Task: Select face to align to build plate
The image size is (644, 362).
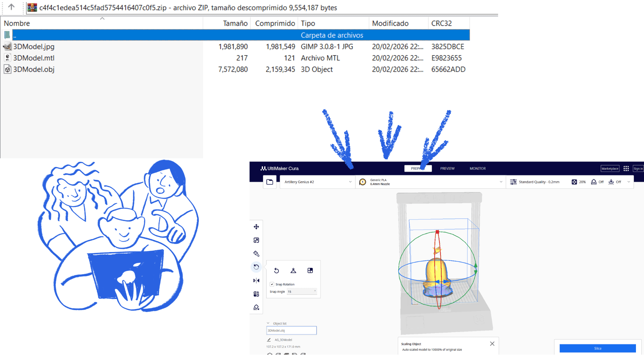Action: (310, 270)
